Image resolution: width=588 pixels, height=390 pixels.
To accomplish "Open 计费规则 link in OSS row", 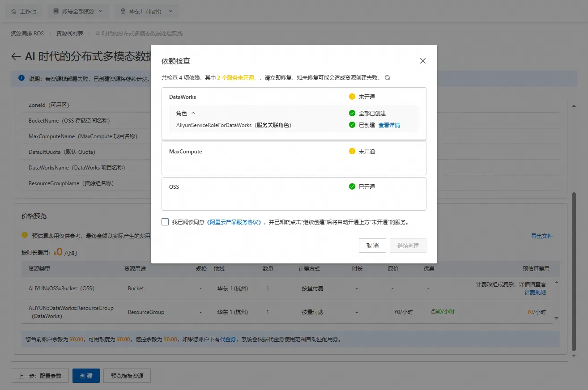I will coord(535,292).
